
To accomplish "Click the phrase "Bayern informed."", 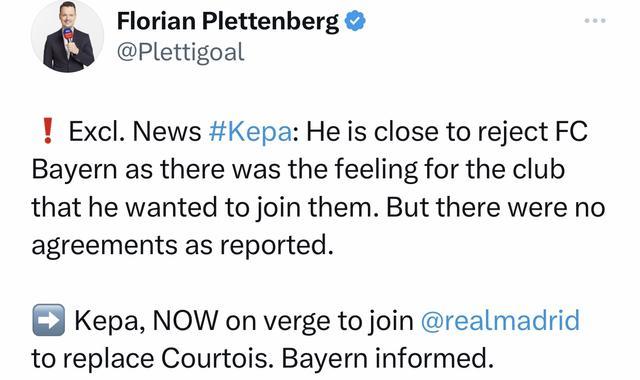I will (x=387, y=358).
